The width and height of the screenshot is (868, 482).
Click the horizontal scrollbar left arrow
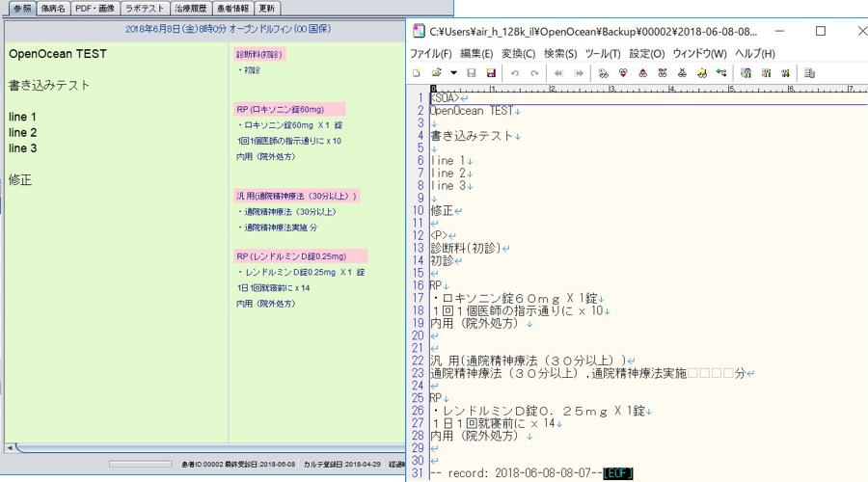[x=10, y=448]
